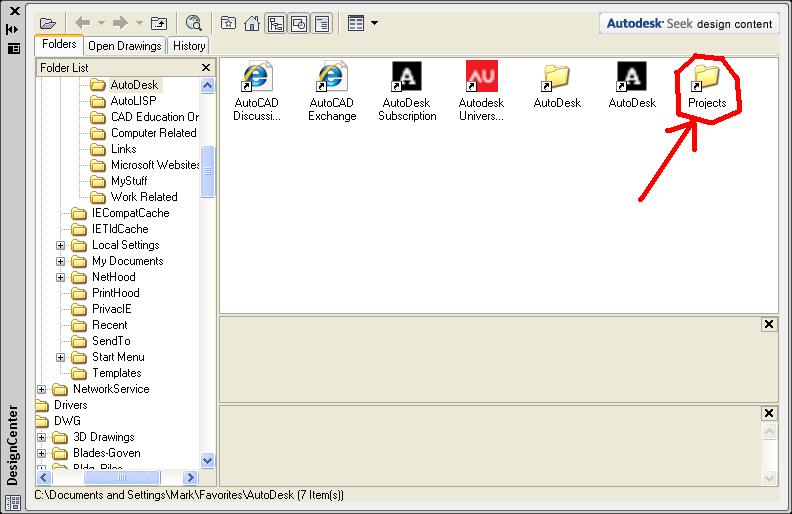Select the IETldCache folder
The width and height of the screenshot is (792, 514).
[x=110, y=229]
